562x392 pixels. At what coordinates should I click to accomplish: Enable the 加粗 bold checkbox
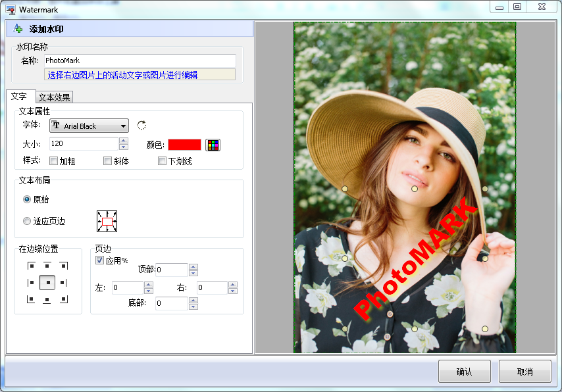pos(54,161)
